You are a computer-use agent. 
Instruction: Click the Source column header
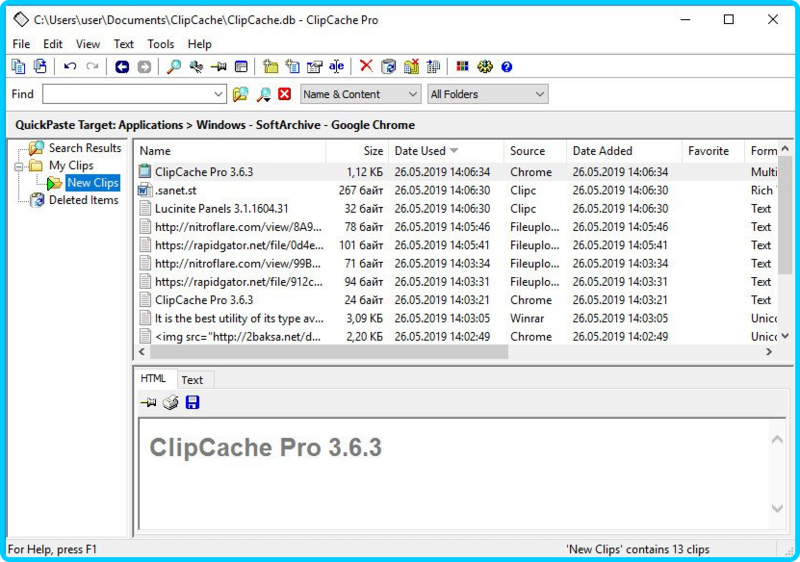[x=536, y=151]
